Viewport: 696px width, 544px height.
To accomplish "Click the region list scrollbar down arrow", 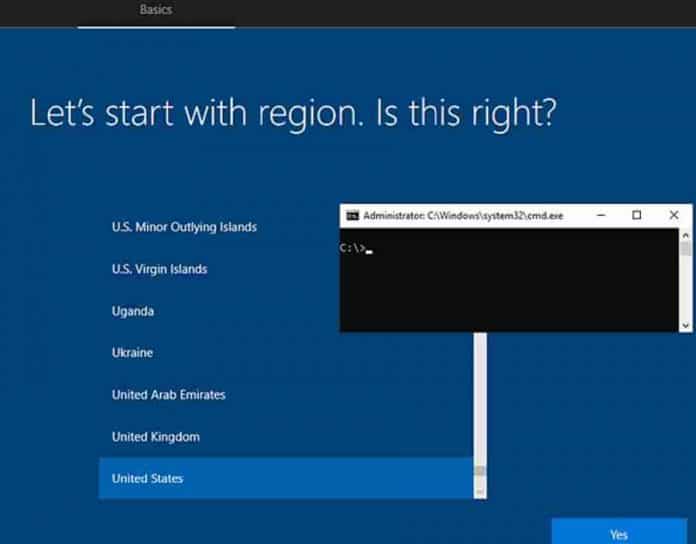I will point(480,492).
